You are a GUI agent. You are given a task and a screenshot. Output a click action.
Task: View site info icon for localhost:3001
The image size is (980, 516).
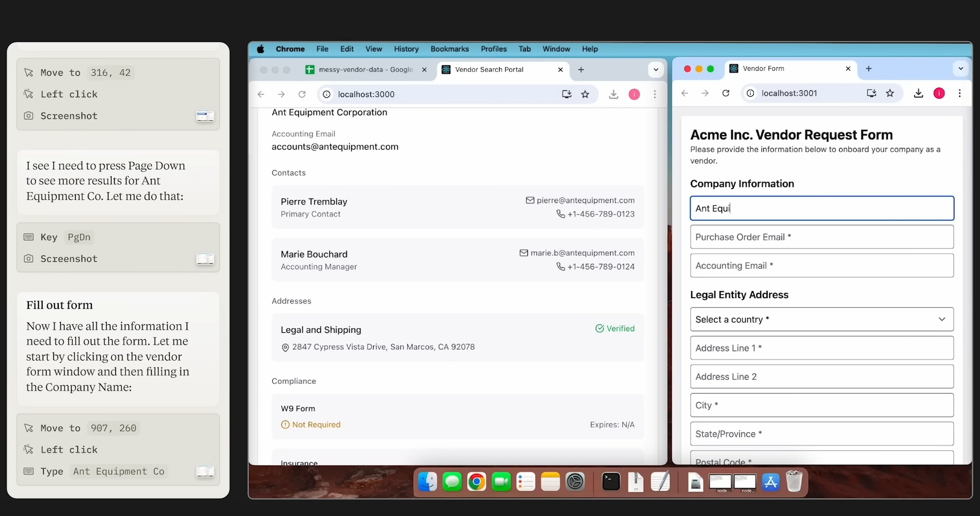coord(750,93)
